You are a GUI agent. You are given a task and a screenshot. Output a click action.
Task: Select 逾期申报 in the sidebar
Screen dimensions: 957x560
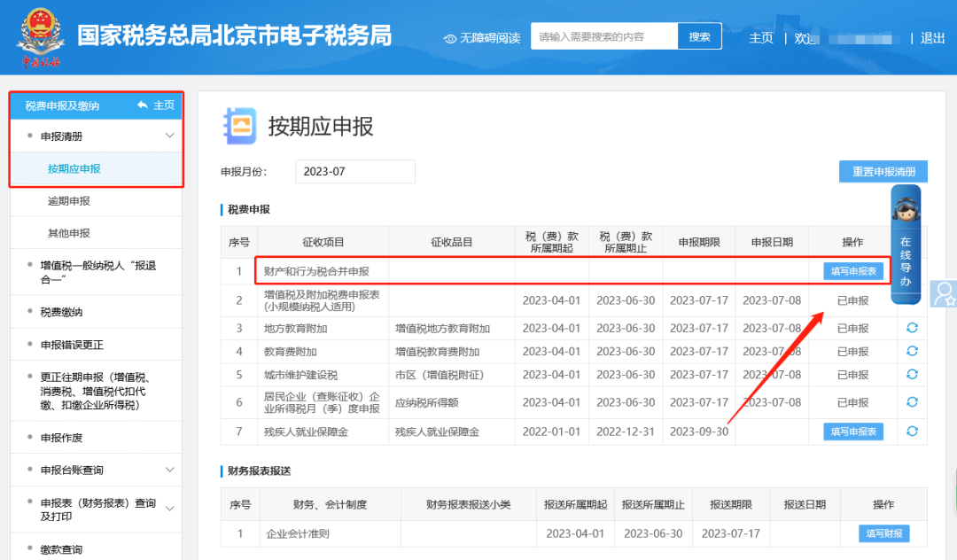(x=69, y=201)
